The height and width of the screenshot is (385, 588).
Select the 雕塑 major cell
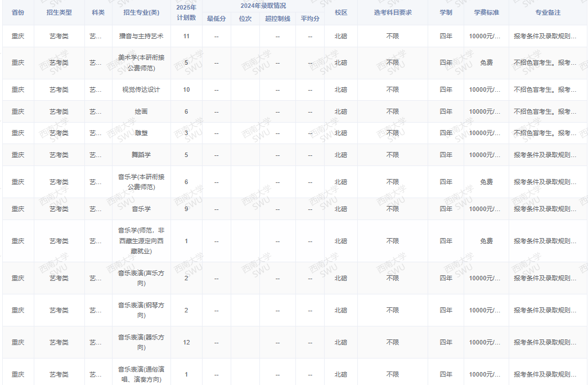[141, 133]
